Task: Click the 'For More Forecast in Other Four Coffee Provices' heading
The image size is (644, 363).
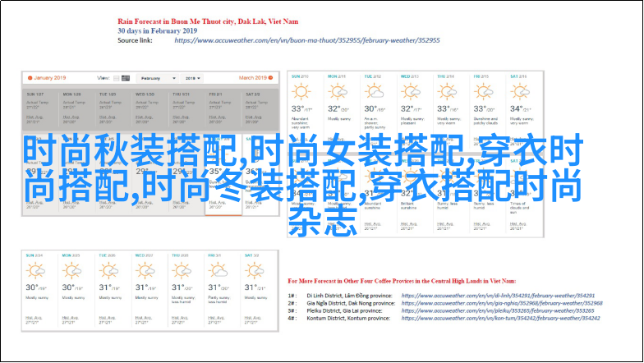Action: point(402,281)
